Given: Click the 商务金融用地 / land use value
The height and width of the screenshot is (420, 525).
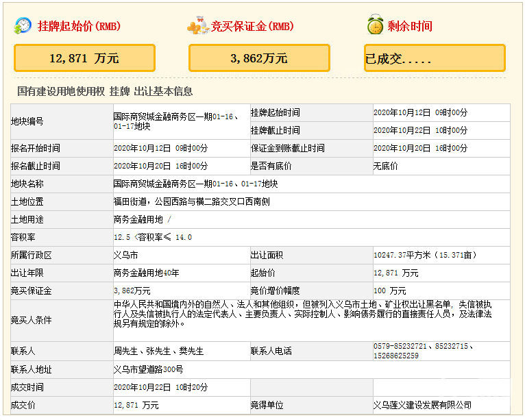Looking at the screenshot, I should point(143,219).
